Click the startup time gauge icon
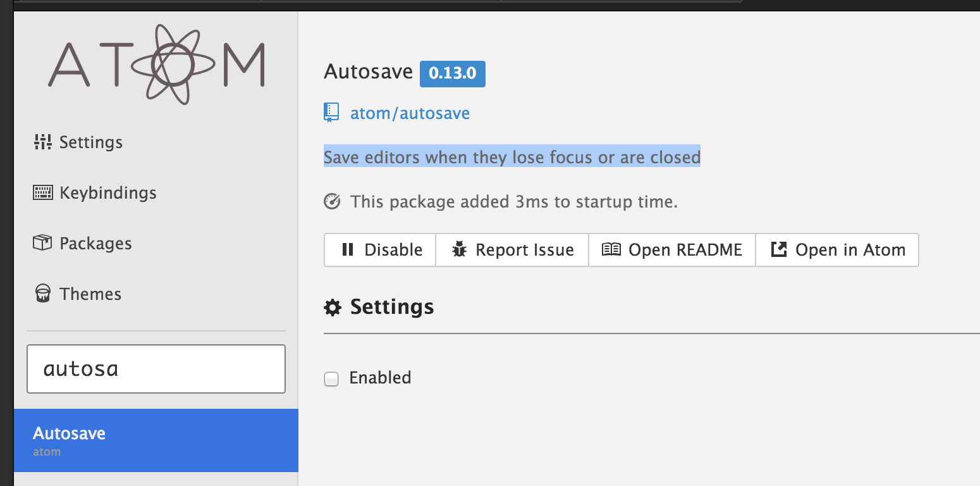The height and width of the screenshot is (486, 980). coord(332,202)
